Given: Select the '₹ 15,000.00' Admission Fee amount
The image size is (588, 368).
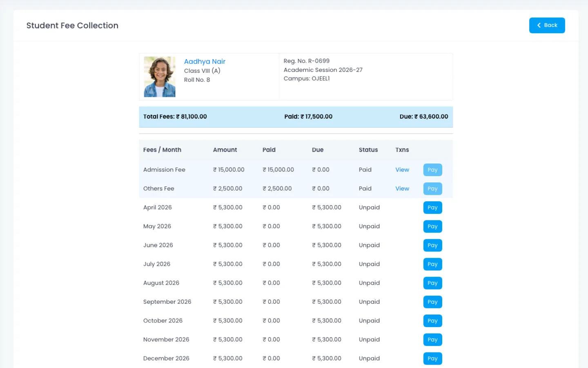Looking at the screenshot, I should (229, 170).
